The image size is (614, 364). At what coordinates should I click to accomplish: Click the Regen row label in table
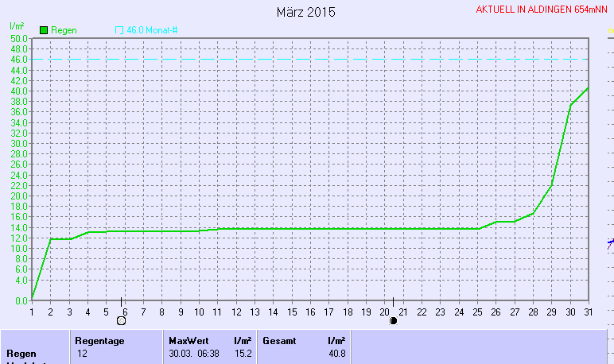tap(20, 353)
